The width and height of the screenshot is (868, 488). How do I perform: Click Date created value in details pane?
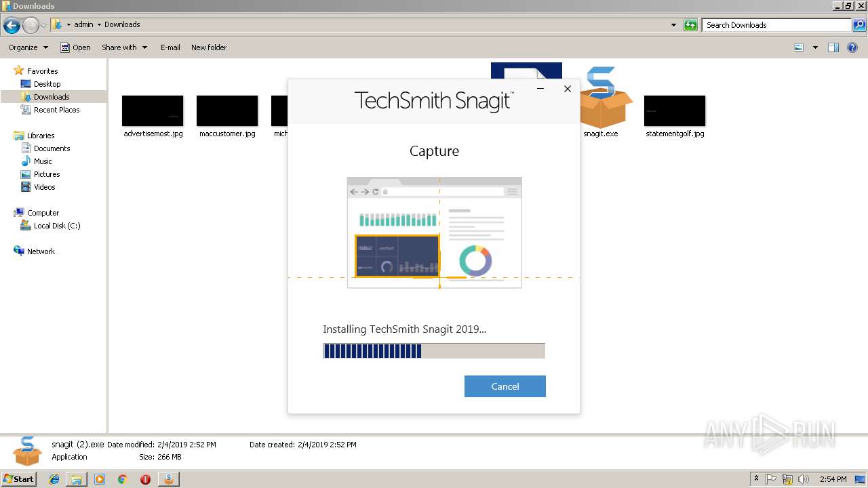(327, 445)
